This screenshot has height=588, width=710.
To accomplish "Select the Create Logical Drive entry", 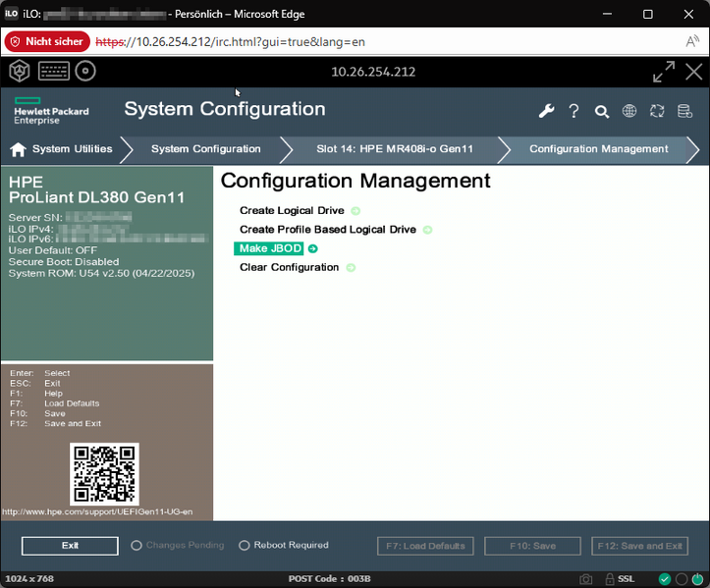I will pyautogui.click(x=292, y=210).
